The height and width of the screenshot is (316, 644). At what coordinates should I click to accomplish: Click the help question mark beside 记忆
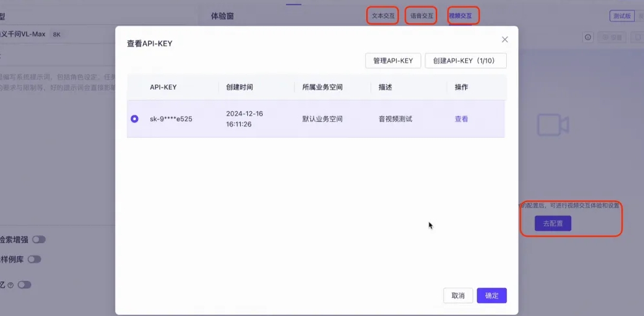pyautogui.click(x=10, y=285)
